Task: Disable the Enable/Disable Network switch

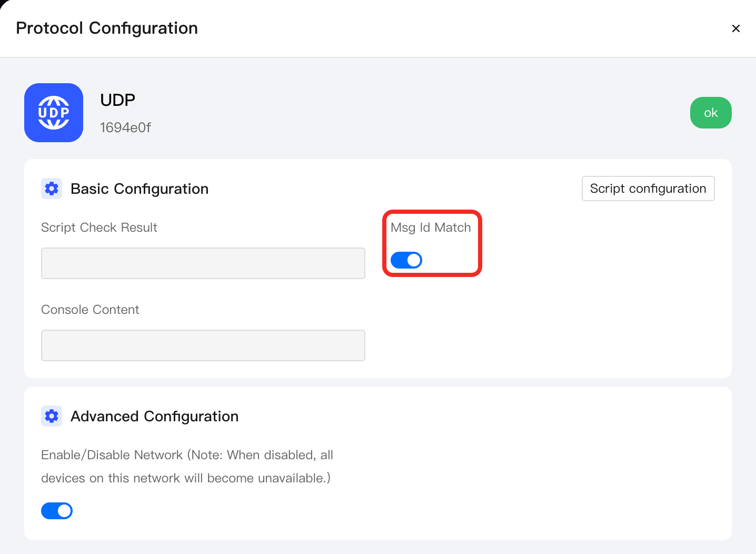Action: point(57,511)
